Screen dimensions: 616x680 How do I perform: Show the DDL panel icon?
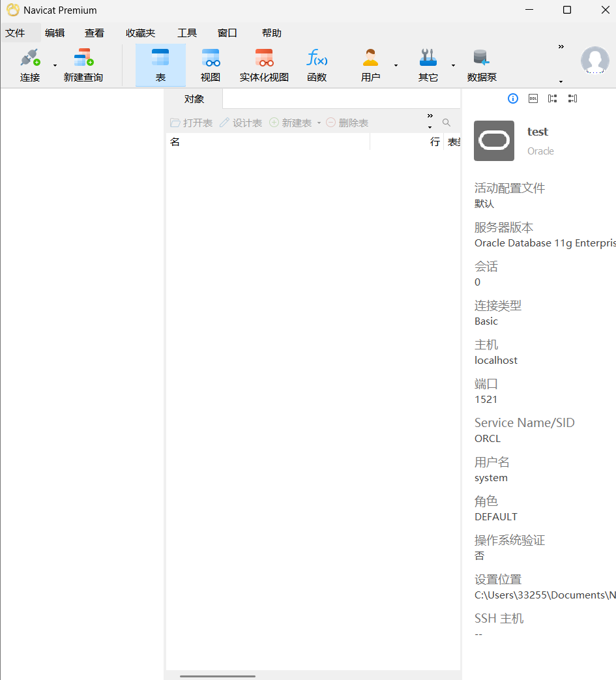(533, 98)
